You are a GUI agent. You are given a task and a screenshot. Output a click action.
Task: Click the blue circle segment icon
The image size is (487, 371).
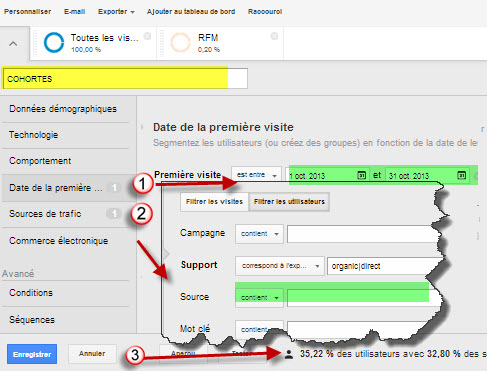pyautogui.click(x=54, y=42)
